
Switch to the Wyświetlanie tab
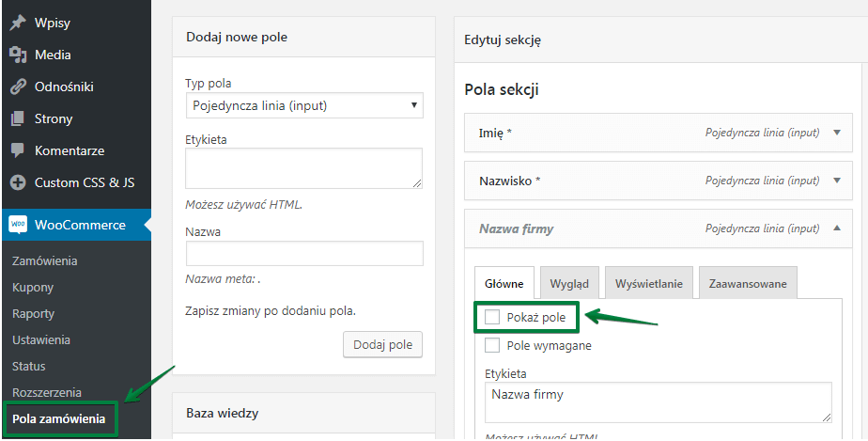[649, 283]
